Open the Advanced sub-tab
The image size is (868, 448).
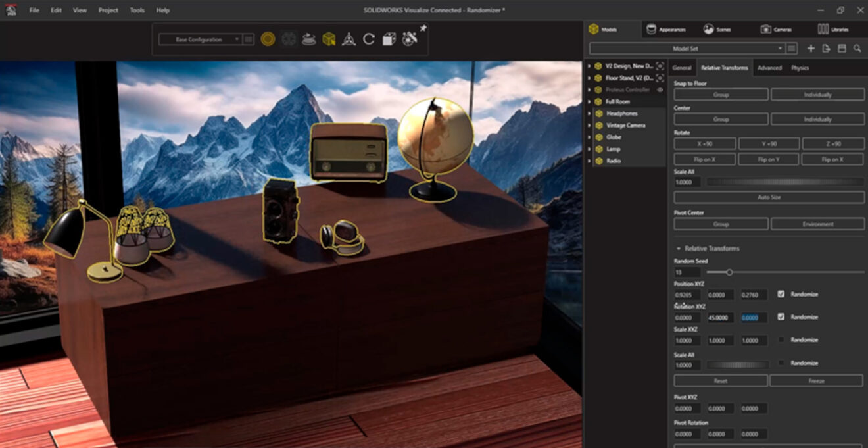[x=769, y=68]
